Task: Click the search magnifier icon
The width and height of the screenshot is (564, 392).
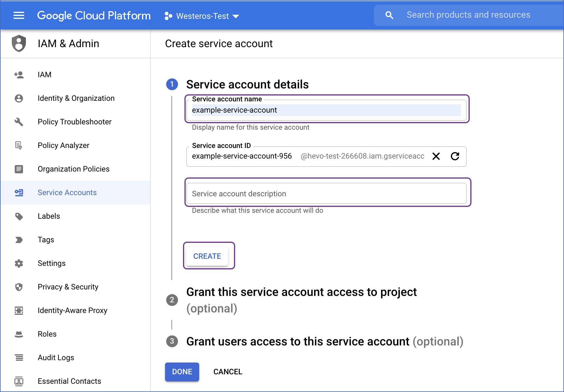Action: pos(389,15)
